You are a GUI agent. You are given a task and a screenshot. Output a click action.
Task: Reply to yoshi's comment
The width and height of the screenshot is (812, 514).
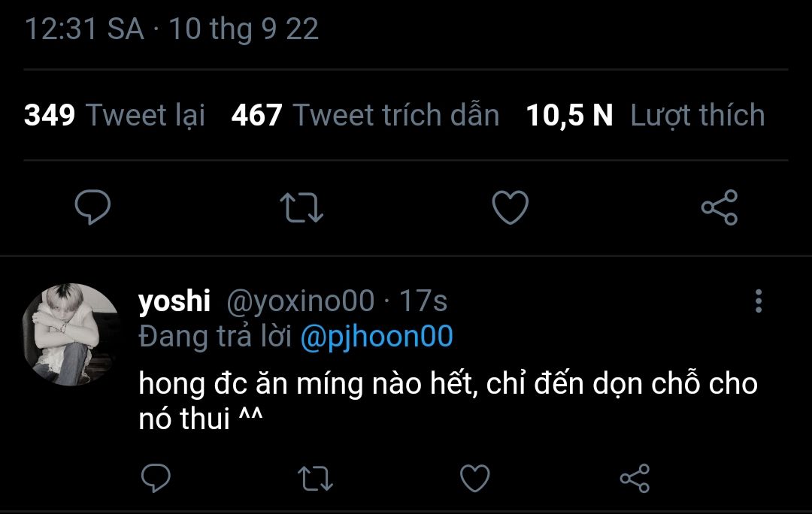tap(156, 479)
